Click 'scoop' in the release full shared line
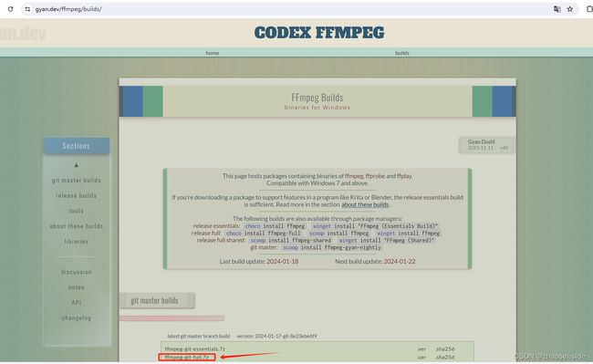This screenshot has width=593, height=364. (258, 241)
